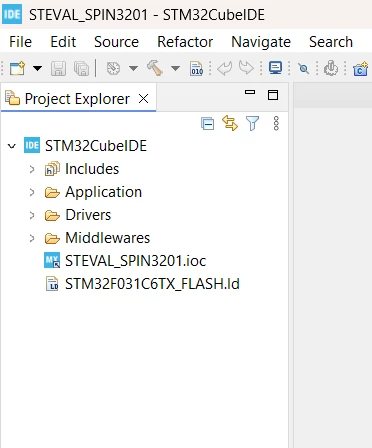This screenshot has height=448, width=372.
Task: Open the New dropdown arrow
Action: pyautogui.click(x=37, y=69)
